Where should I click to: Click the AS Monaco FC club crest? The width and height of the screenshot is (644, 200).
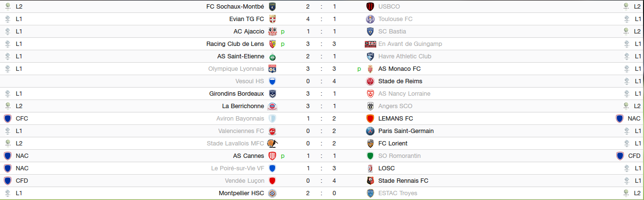pos(370,69)
